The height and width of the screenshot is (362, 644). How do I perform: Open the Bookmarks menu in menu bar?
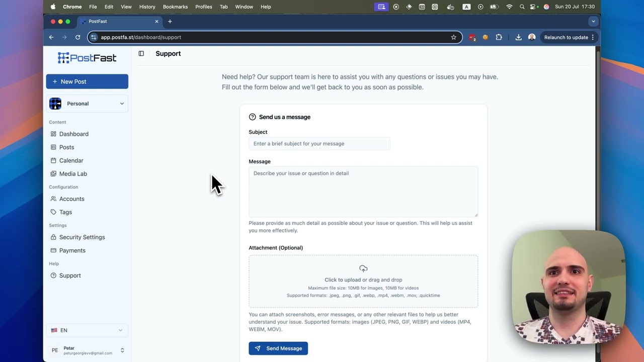pos(175,7)
